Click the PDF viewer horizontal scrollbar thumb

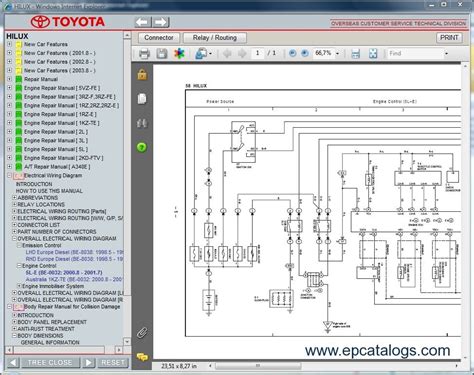[x=258, y=366]
